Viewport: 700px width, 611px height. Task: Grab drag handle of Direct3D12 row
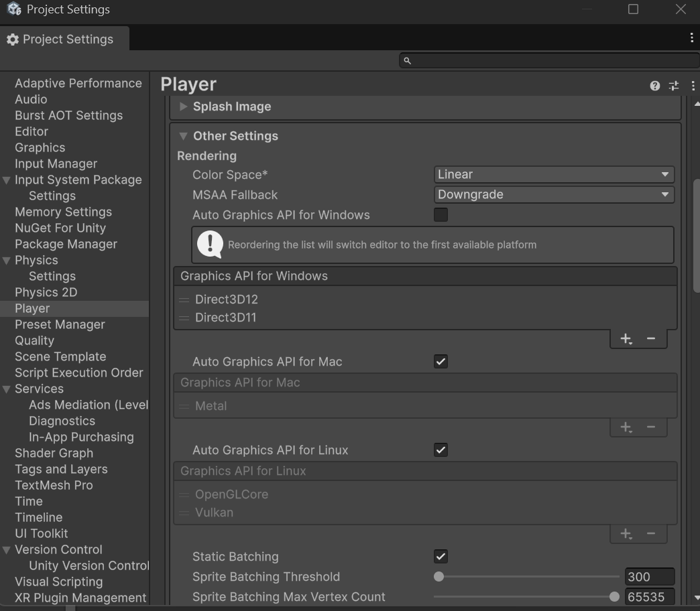184,299
